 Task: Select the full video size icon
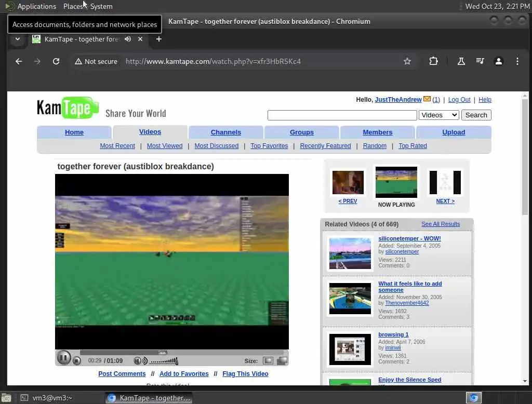(x=282, y=360)
